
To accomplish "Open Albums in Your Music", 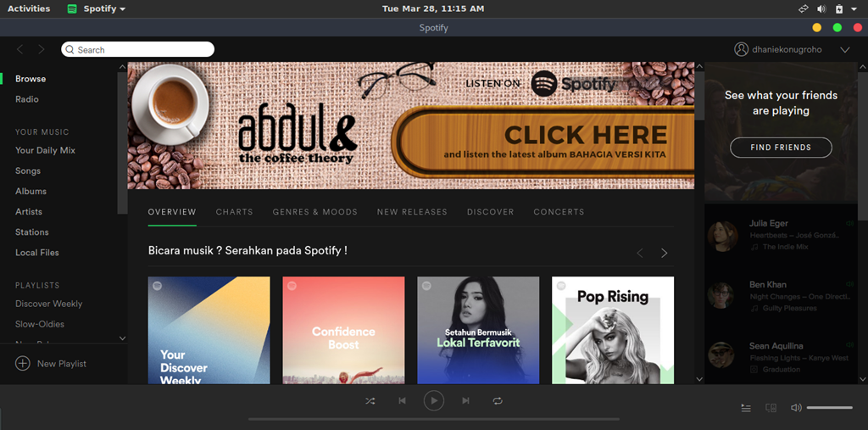I will 31,191.
